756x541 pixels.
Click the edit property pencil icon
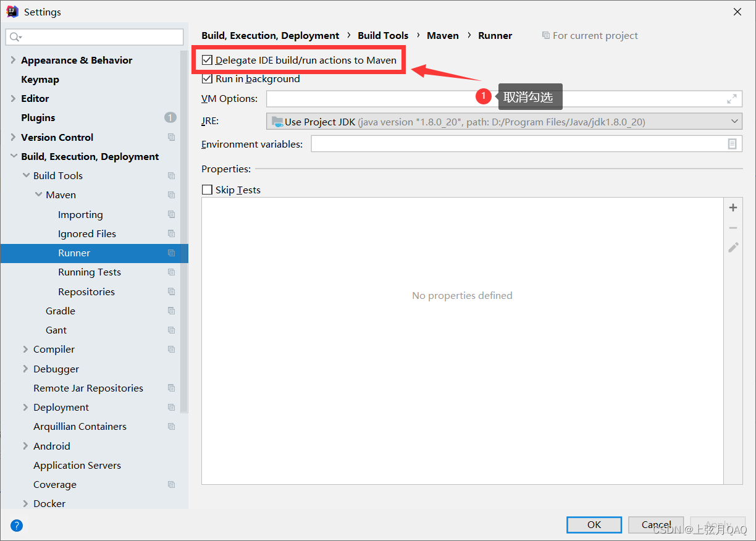(733, 248)
